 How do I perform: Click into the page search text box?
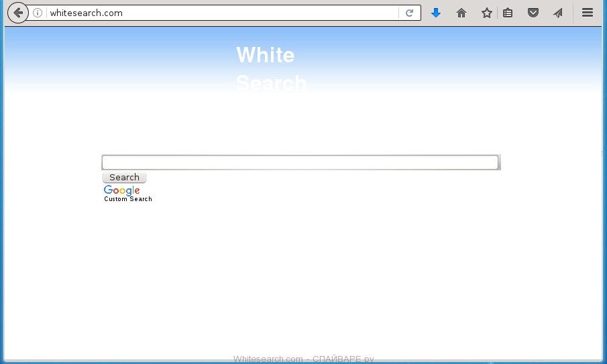300,162
